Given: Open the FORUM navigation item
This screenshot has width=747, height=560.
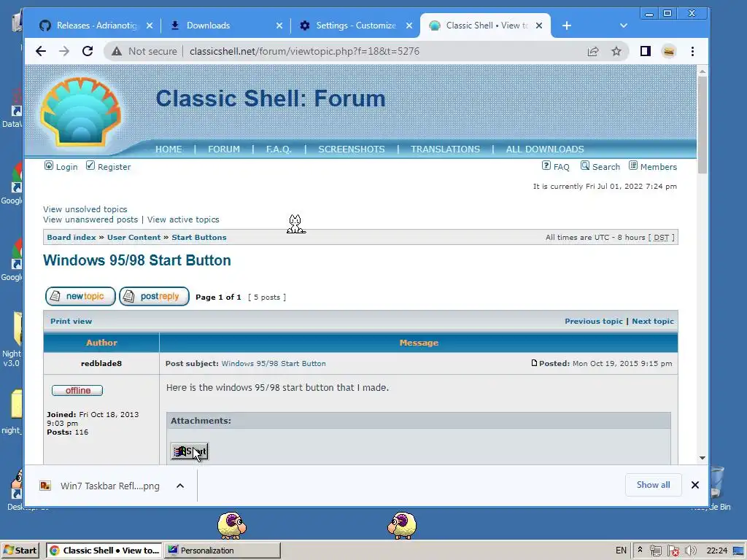Looking at the screenshot, I should coord(224,149).
